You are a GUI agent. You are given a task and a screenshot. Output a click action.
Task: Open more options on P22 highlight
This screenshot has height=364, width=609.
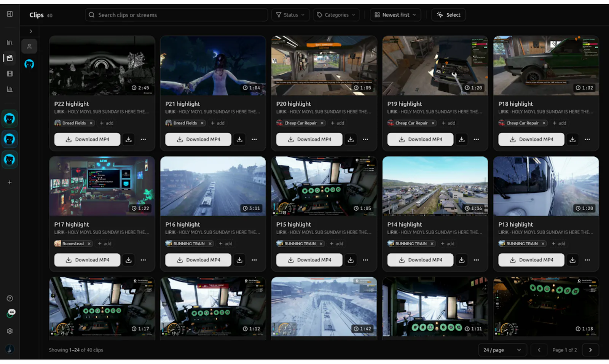143,140
